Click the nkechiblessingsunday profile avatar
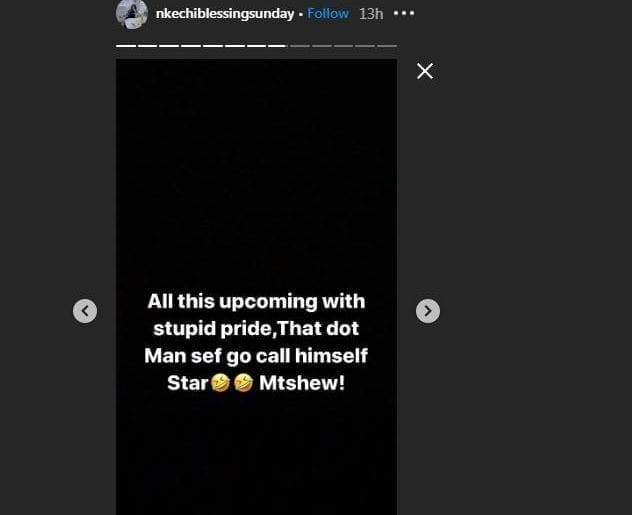The height and width of the screenshot is (515, 632). click(x=132, y=14)
